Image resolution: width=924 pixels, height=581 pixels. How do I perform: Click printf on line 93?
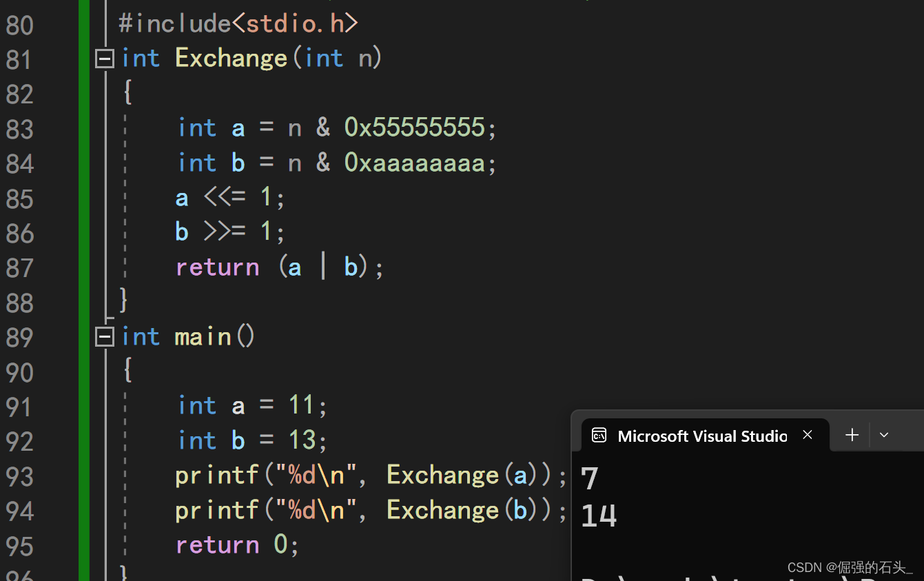pyautogui.click(x=216, y=476)
